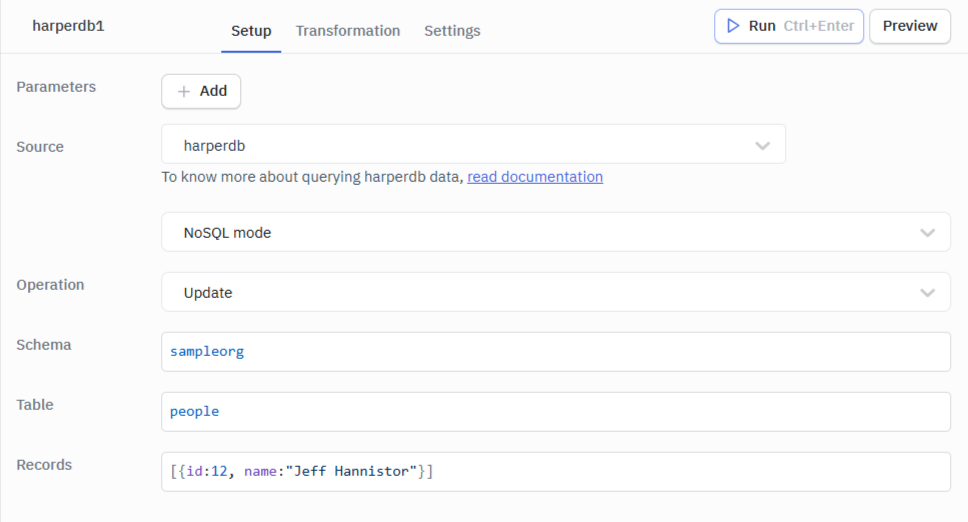Open the Update operation dropdown

click(556, 292)
